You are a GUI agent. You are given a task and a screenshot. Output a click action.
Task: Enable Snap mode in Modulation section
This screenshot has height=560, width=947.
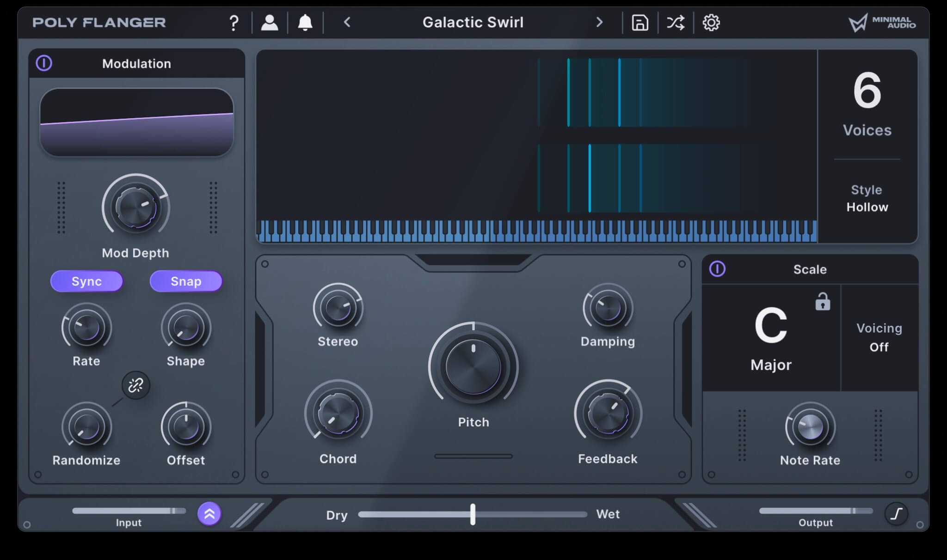click(x=186, y=281)
